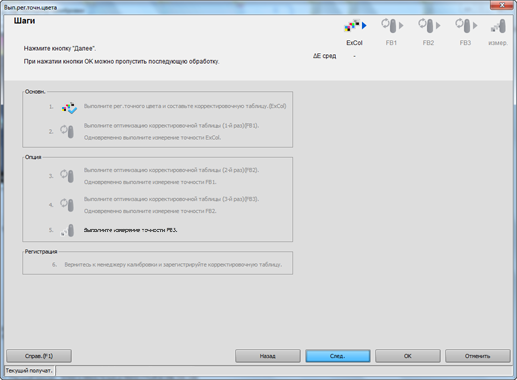The height and width of the screenshot is (380, 517).
Task: Cancel with the Отменить button
Action: 478,356
